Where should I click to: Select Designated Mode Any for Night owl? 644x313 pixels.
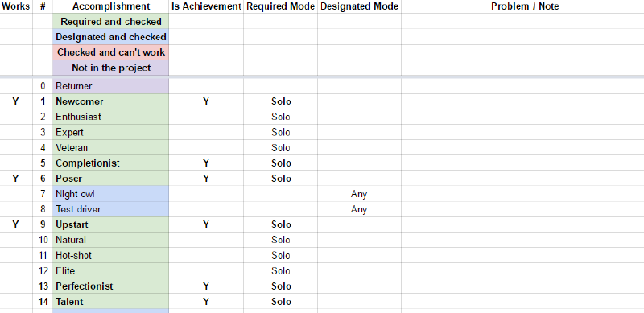pos(359,194)
